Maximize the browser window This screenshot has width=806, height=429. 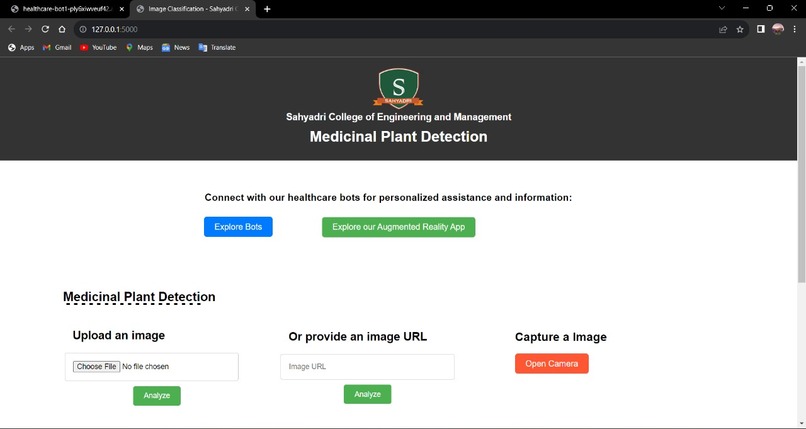point(770,8)
